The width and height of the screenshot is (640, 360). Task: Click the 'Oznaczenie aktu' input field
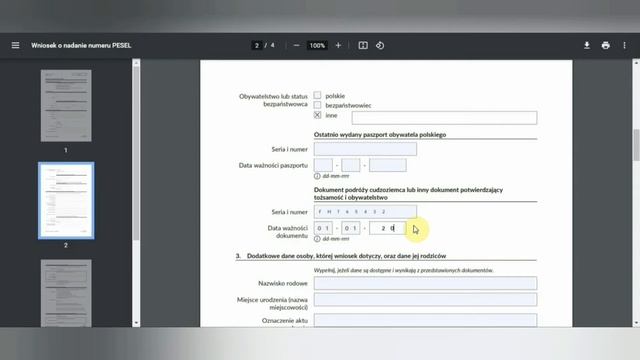tap(425, 320)
